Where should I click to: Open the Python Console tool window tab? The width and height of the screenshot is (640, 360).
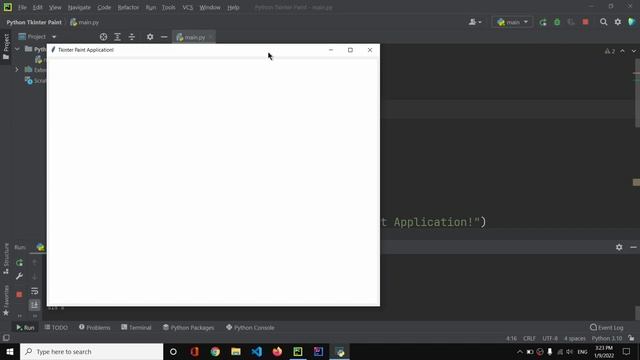[x=250, y=327]
